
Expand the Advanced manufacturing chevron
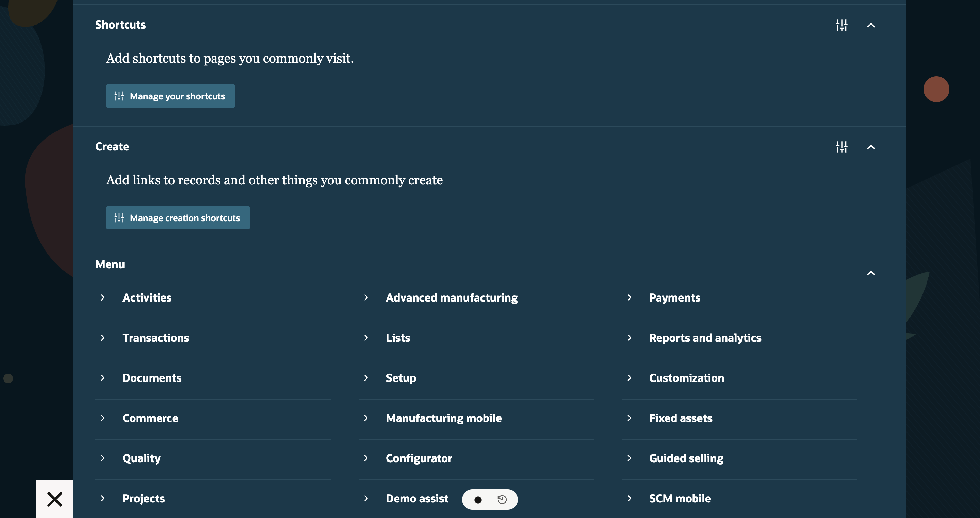[x=365, y=298]
